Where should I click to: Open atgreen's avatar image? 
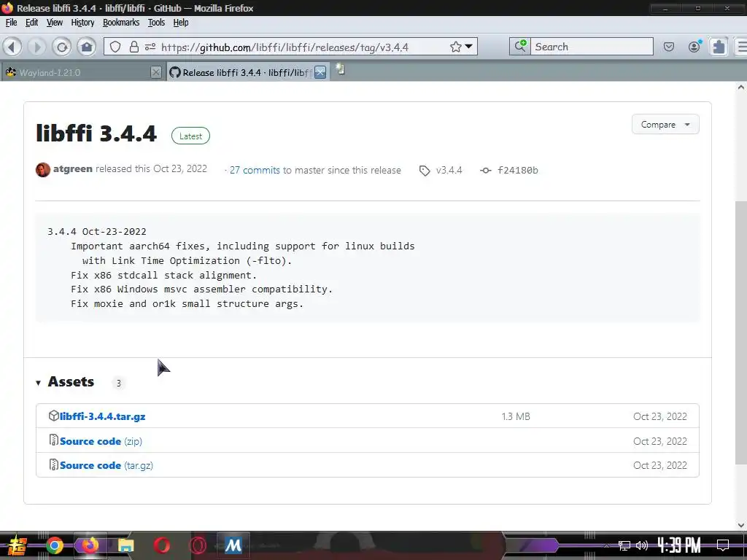point(43,169)
